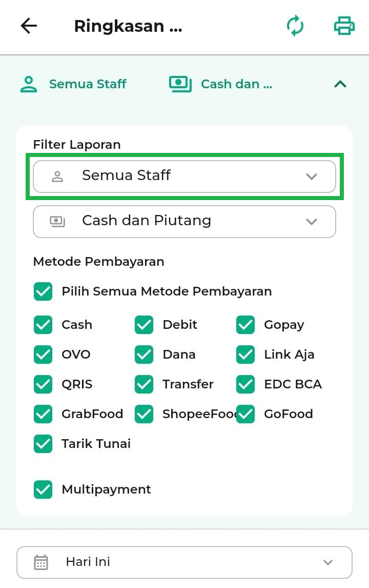Uncheck Pilih Semua Metode Pembayaran
Screen dimensions: 369x588
(x=43, y=291)
